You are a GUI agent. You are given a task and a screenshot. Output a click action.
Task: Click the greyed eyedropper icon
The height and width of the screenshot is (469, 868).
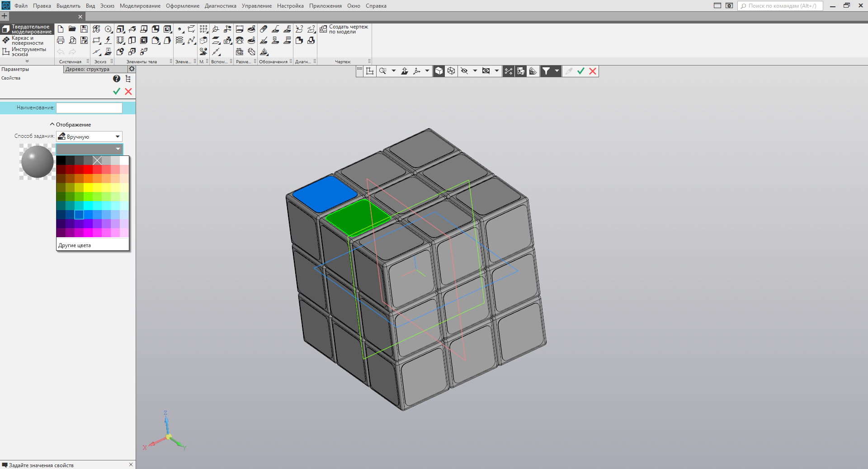(569, 71)
